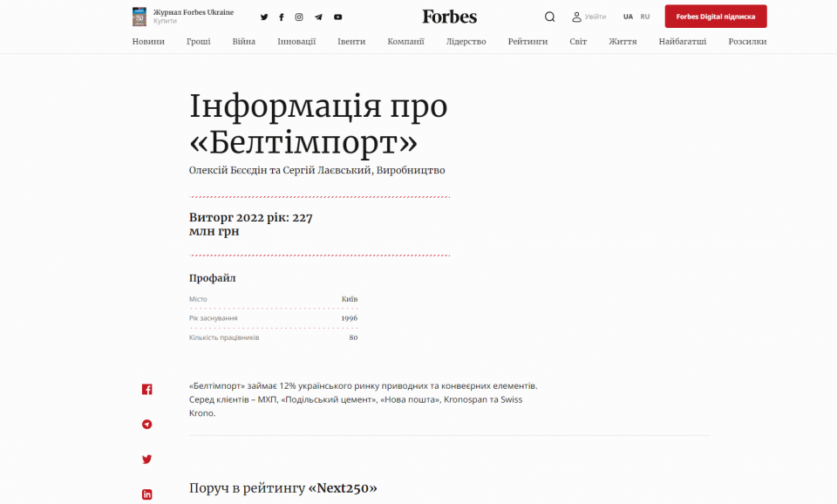Share article via sidebar Telegram icon
Image resolution: width=837 pixels, height=504 pixels.
146,424
